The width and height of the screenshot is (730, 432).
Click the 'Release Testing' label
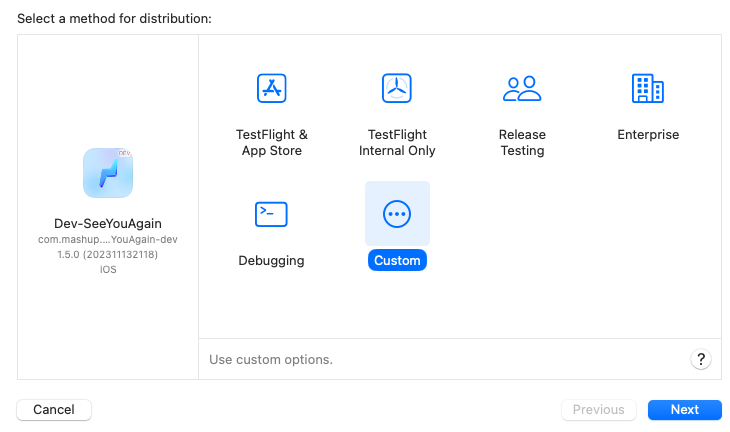pyautogui.click(x=522, y=142)
